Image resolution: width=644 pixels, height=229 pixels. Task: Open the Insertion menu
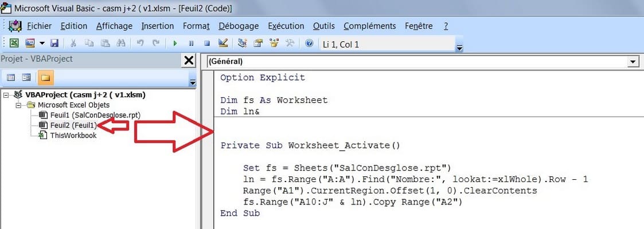158,26
